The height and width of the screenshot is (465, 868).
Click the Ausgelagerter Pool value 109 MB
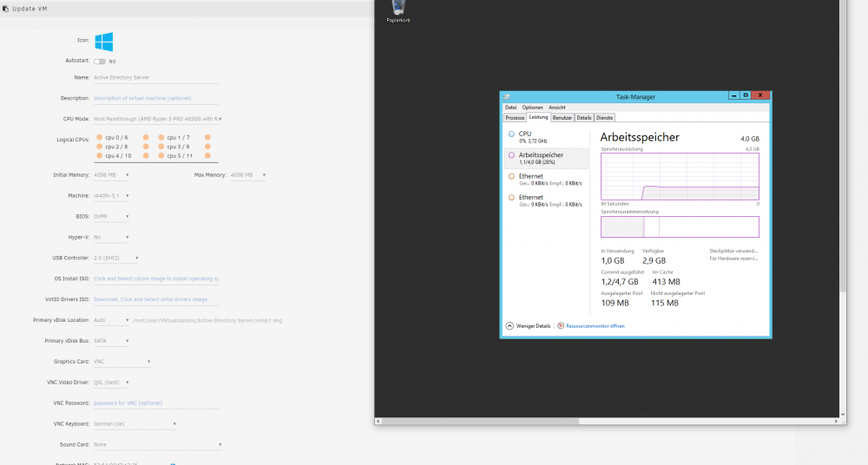pyautogui.click(x=615, y=303)
